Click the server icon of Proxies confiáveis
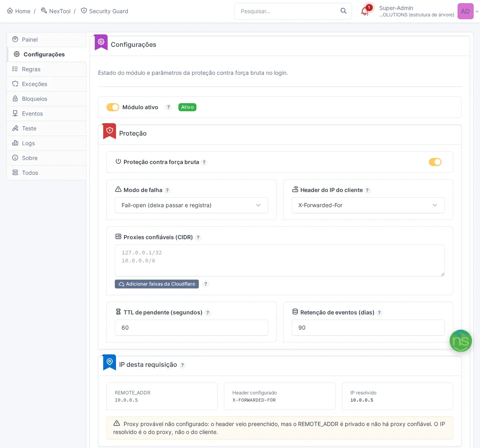This screenshot has width=480, height=448. point(118,237)
